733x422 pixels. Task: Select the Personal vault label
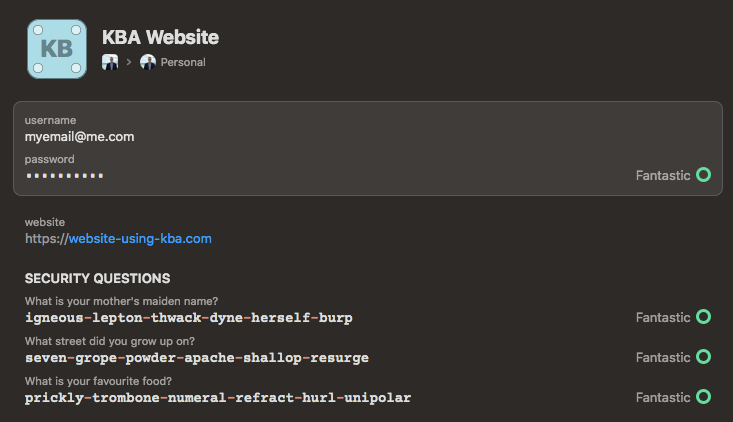pyautogui.click(x=183, y=62)
